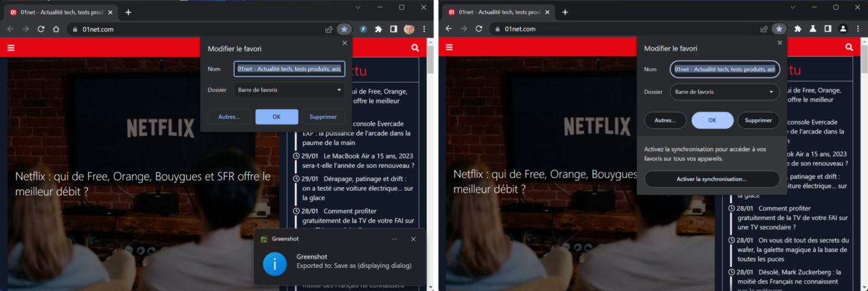Close the 01net tab in left window
Viewport: 868px width, 291px height.
[110, 12]
